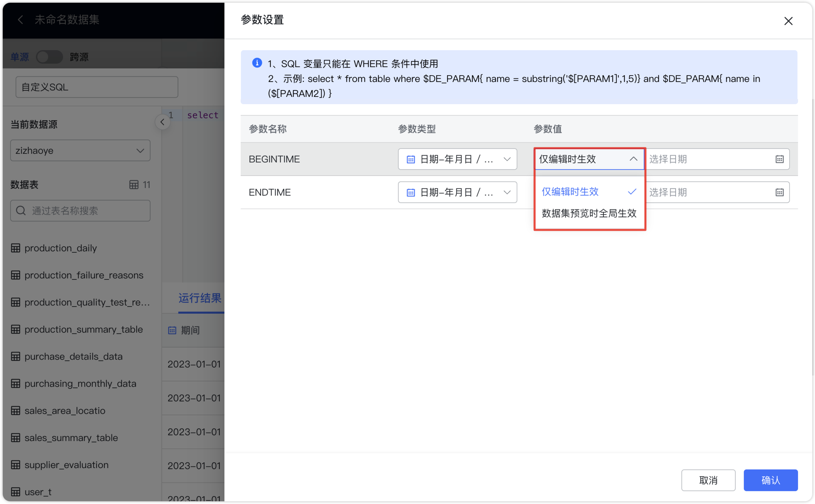Click the back arrow beside 未命名数据集
815x504 pixels.
click(x=20, y=20)
